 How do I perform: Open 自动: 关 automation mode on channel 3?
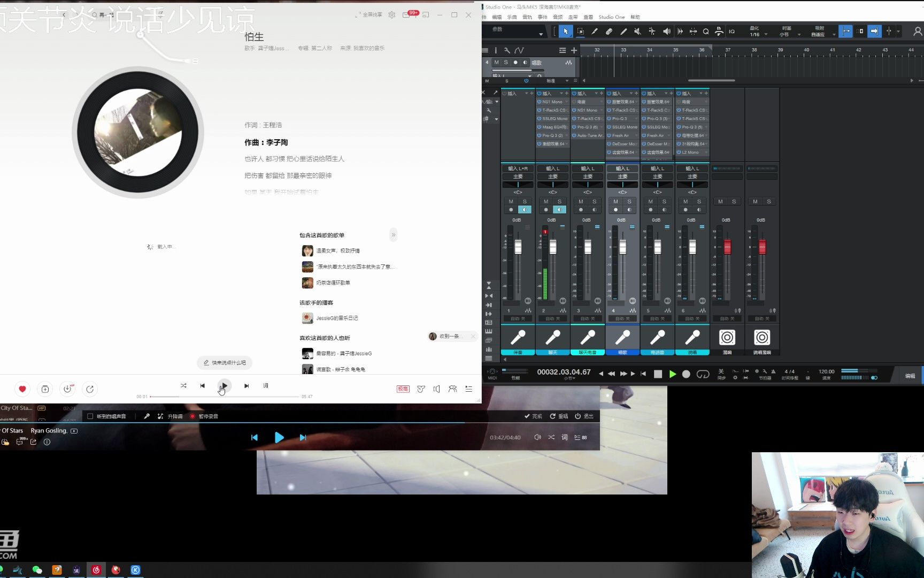[588, 319]
